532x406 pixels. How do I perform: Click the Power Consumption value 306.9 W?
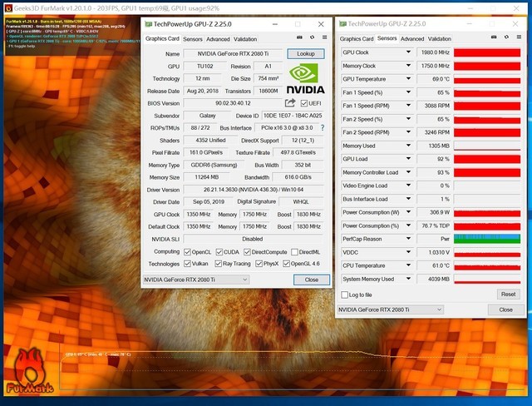pos(434,212)
